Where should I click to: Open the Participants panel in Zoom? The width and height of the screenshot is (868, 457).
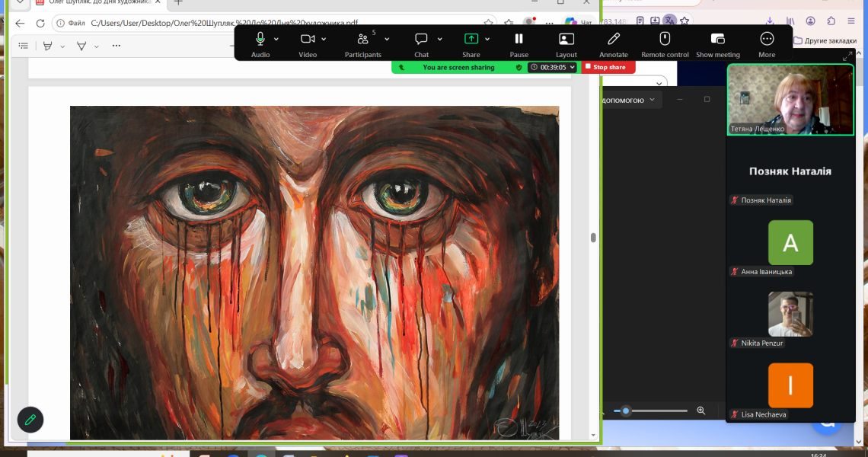362,44
